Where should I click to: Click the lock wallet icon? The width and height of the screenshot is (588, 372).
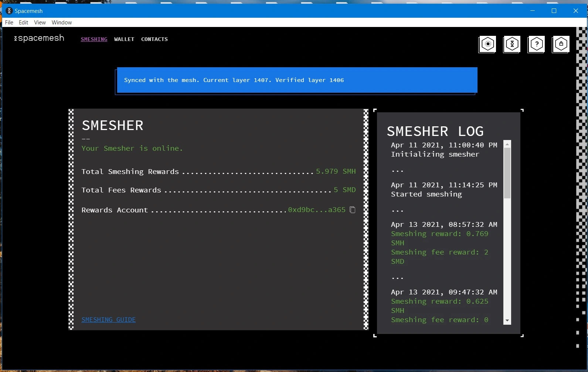(x=561, y=44)
